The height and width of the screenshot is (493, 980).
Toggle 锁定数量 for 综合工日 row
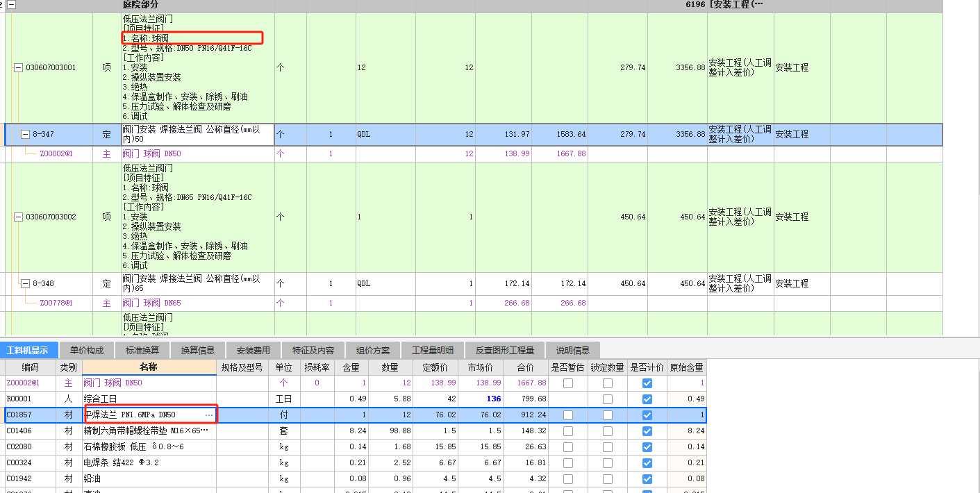pyautogui.click(x=608, y=399)
